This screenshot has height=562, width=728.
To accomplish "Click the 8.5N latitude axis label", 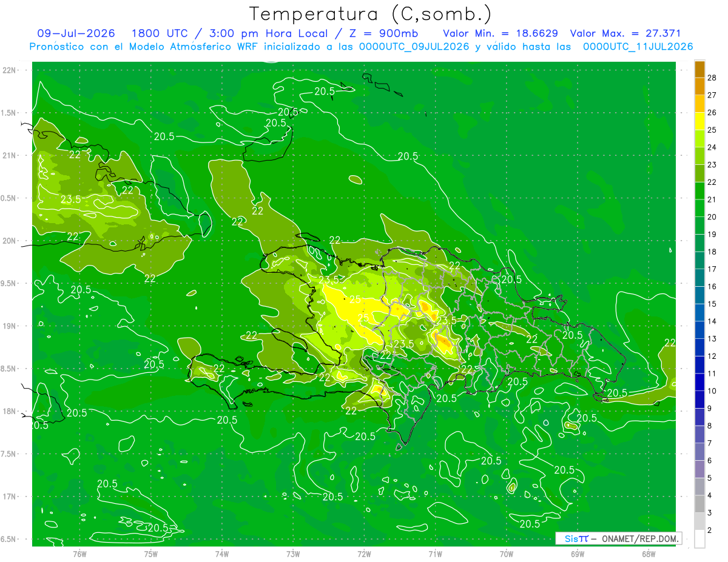I will point(10,369).
